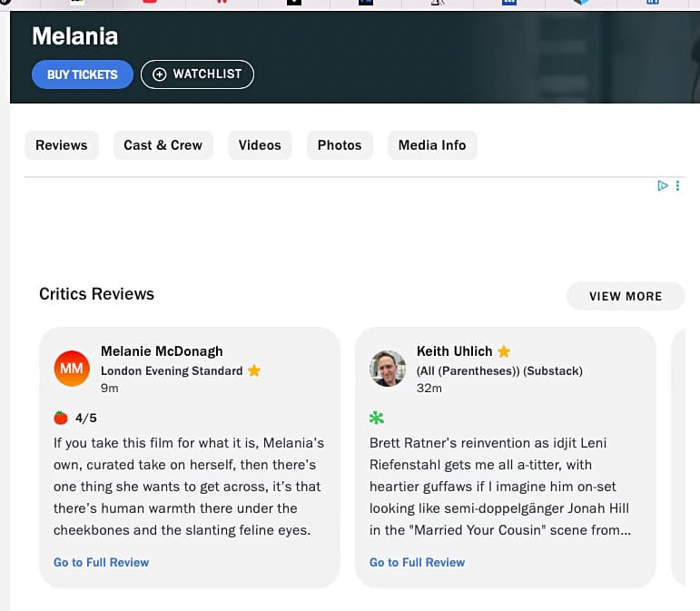Go to Full Review by Melanie McDonagh
Viewport: 700px width, 611px height.
pyautogui.click(x=101, y=562)
